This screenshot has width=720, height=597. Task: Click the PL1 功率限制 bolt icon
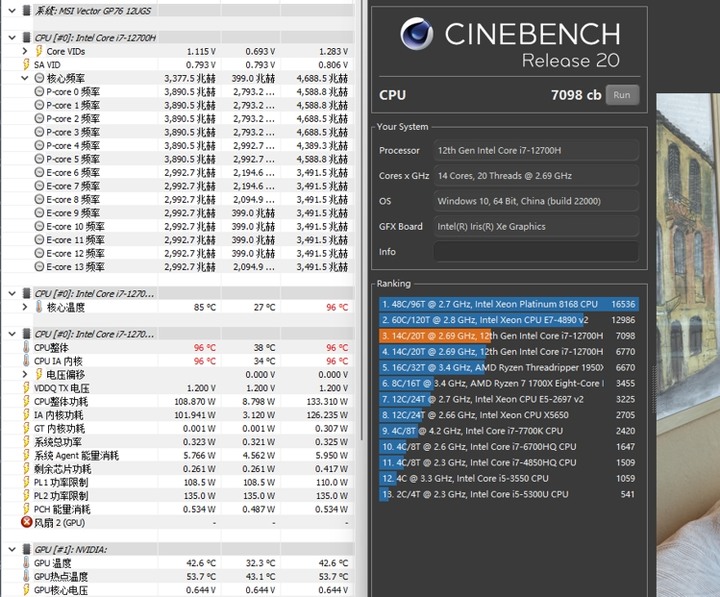pos(26,482)
